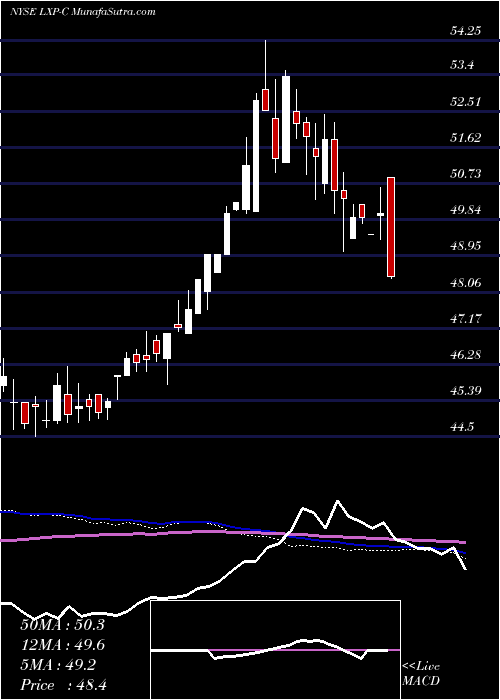Image resolution: width=500 pixels, height=700 pixels.
Task: Click the 52.51 price axis label
Action: (x=468, y=102)
